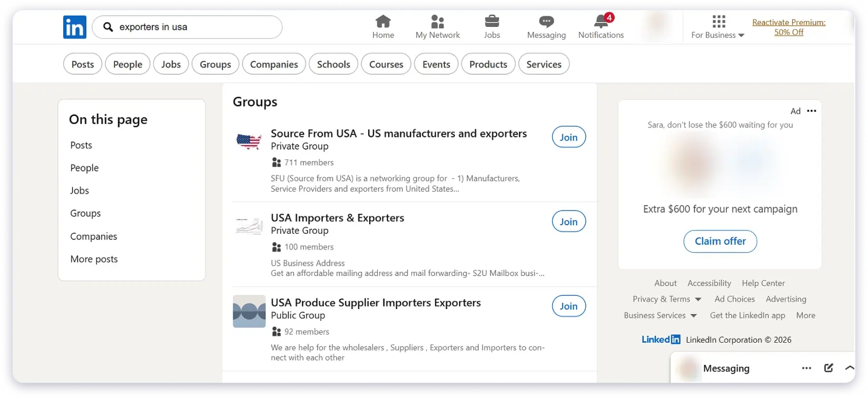Image resolution: width=868 pixels, height=398 pixels.
Task: Jump to More posts in sidebar
Action: [x=94, y=259]
